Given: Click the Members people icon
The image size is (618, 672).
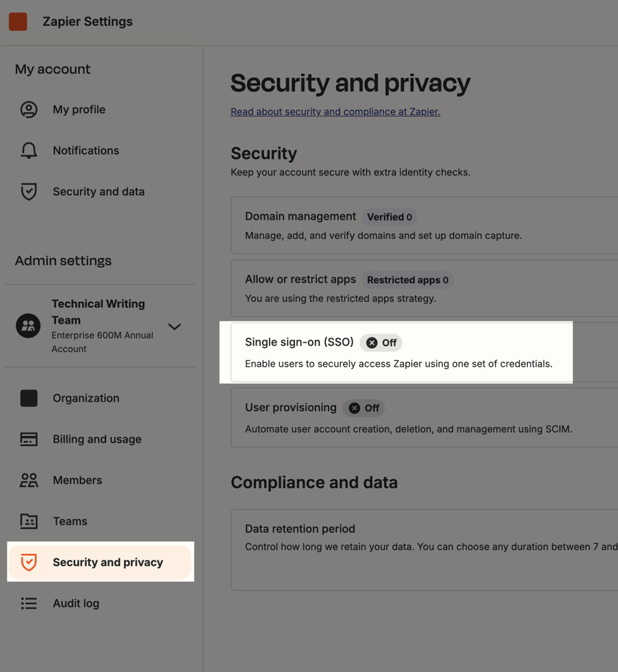Looking at the screenshot, I should pyautogui.click(x=29, y=480).
